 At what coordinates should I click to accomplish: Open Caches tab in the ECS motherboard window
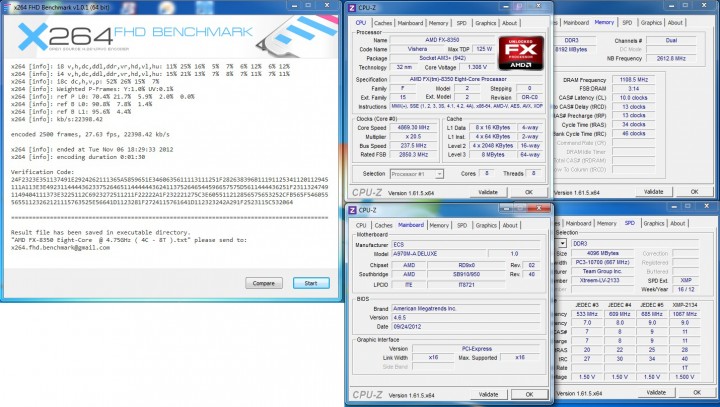click(383, 225)
